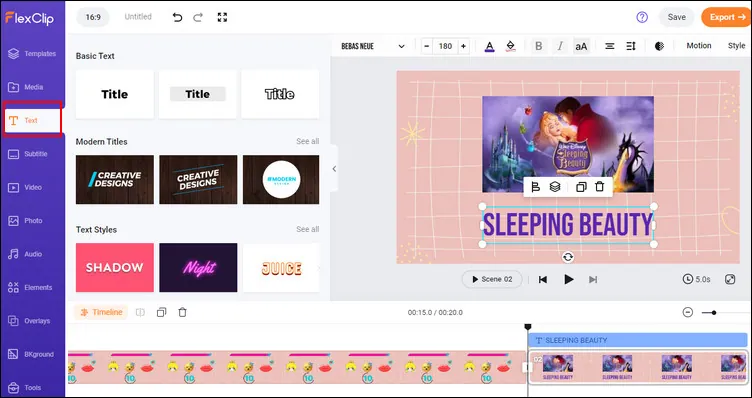See all Modern Titles

307,141
